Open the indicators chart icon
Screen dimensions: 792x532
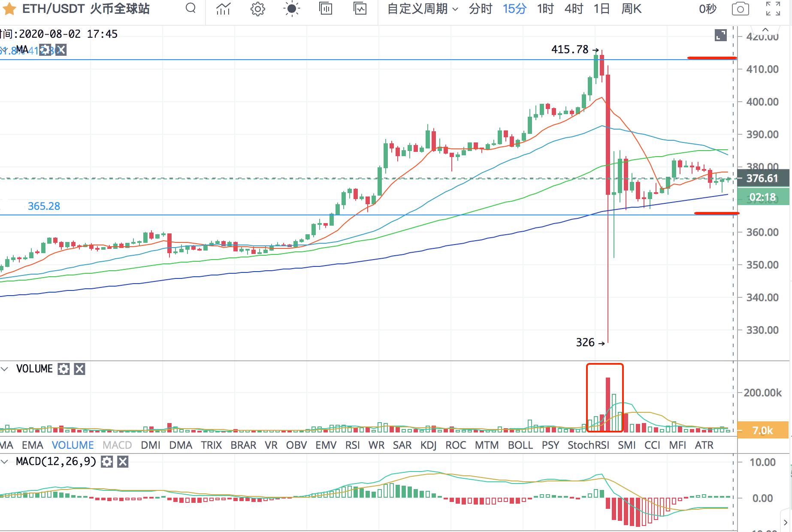click(x=223, y=9)
